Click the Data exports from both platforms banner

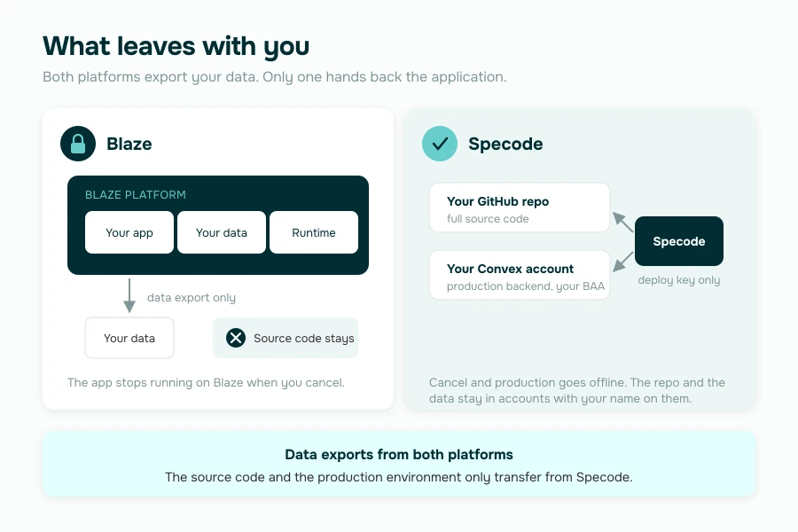(x=399, y=465)
